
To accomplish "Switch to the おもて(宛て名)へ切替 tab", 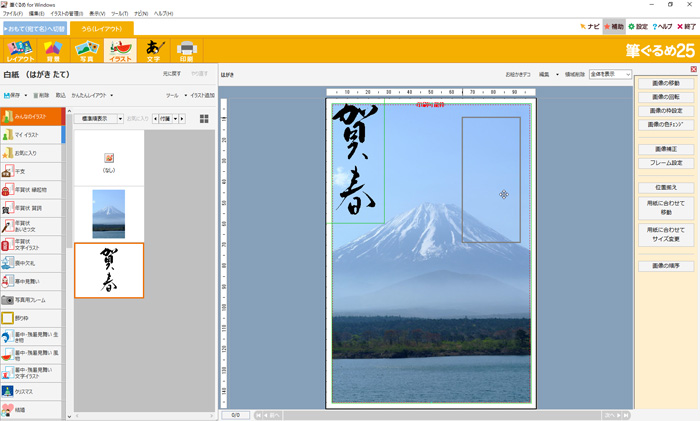I will (x=34, y=28).
